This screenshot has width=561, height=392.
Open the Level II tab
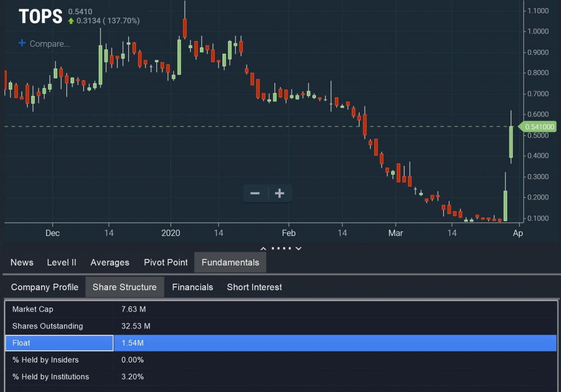(61, 262)
